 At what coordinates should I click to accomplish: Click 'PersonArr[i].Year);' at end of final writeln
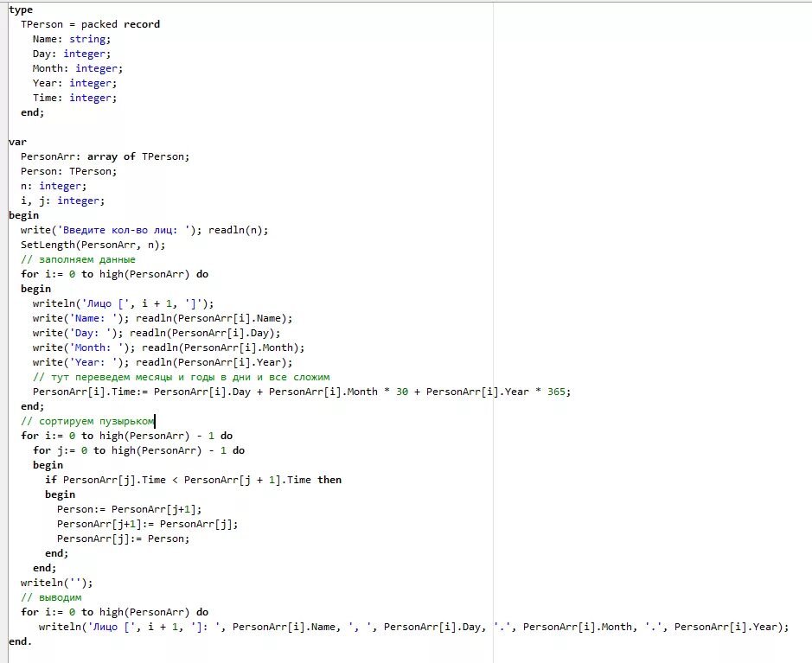click(x=732, y=627)
